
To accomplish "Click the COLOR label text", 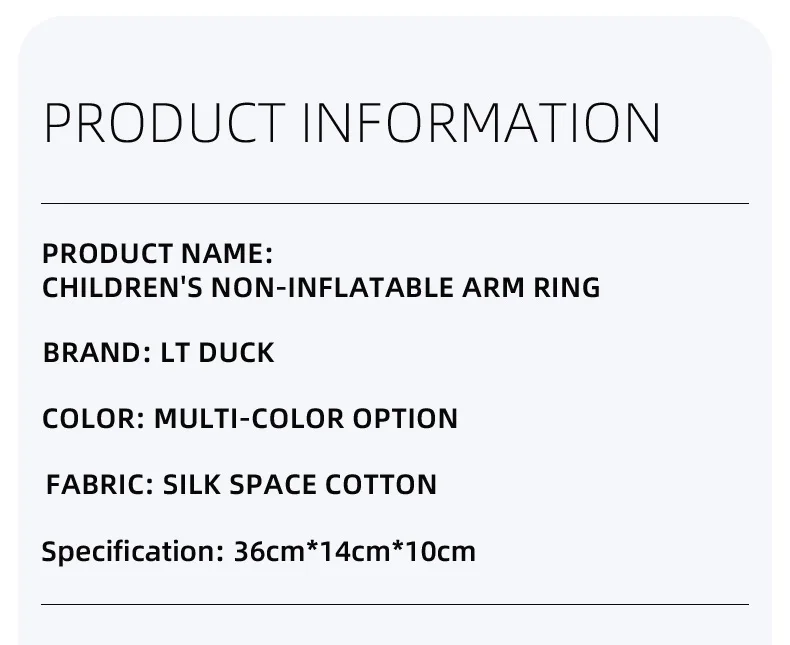I will pyautogui.click(x=93, y=418).
